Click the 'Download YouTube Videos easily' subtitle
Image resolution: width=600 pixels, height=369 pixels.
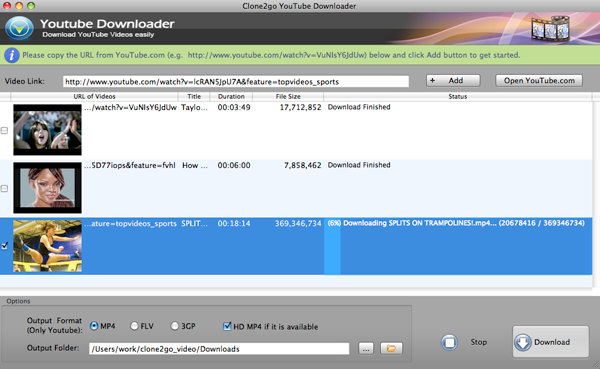(98, 35)
